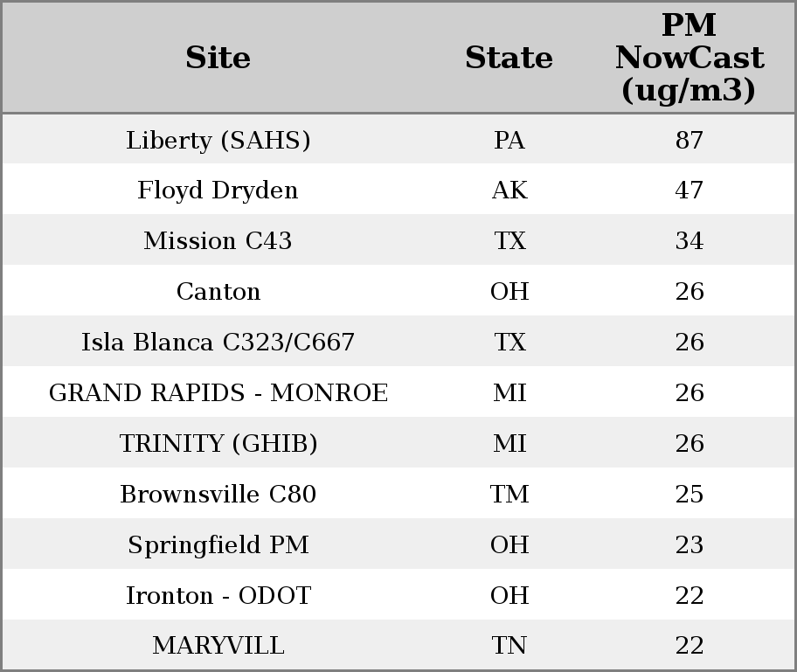The height and width of the screenshot is (672, 797).
Task: Click the Springfield PM site name
Action: pyautogui.click(x=218, y=545)
